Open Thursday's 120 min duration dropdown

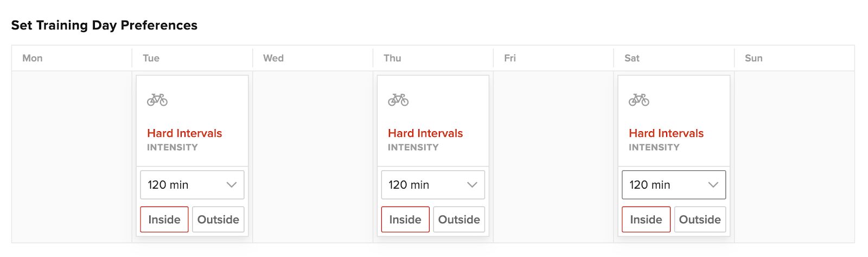(433, 185)
